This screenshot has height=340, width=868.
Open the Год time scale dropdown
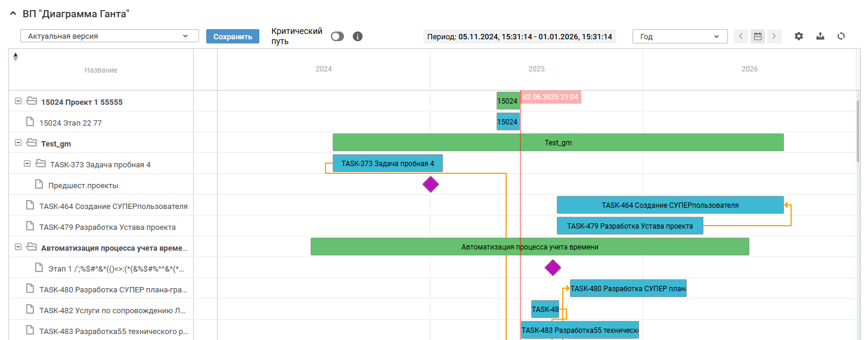click(679, 36)
